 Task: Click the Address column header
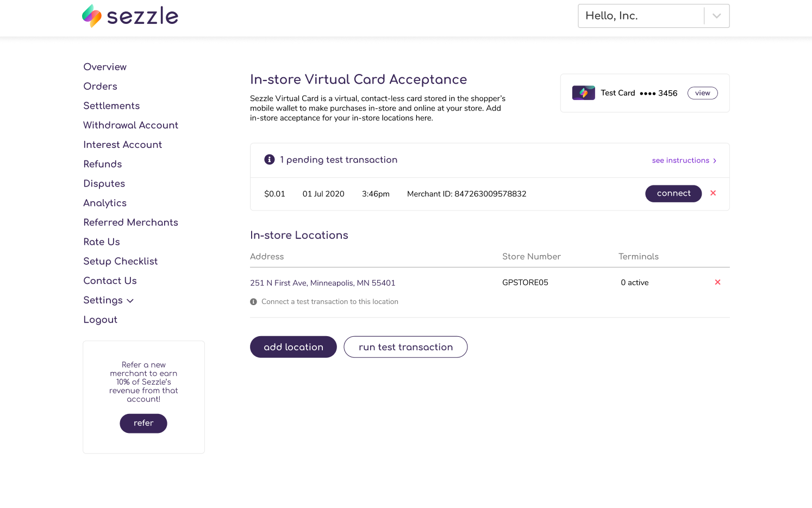click(267, 257)
